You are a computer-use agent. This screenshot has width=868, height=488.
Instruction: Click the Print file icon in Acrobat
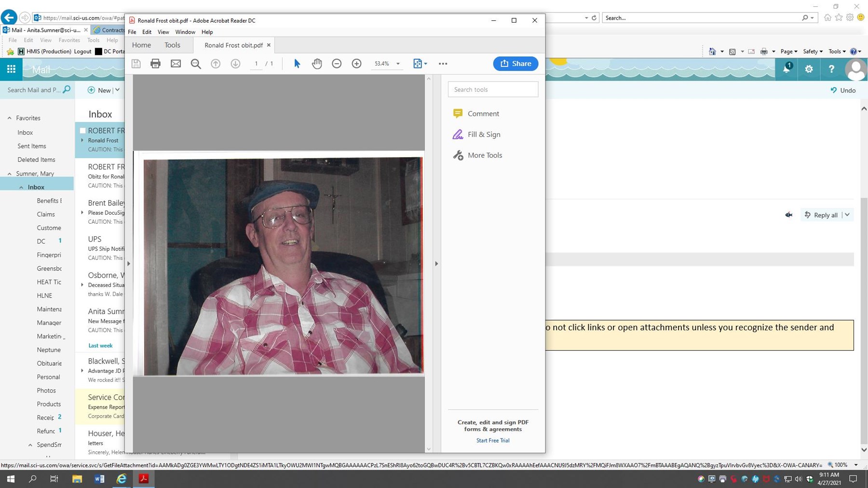pyautogui.click(x=155, y=64)
